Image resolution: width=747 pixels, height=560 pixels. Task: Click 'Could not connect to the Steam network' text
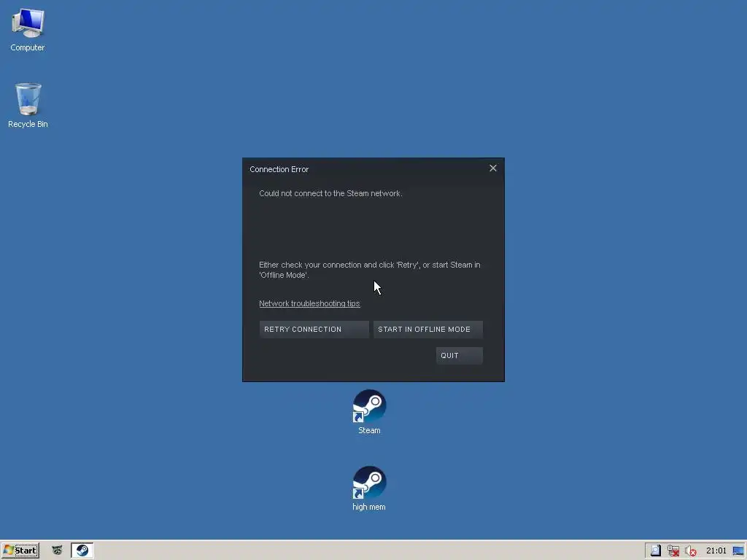point(330,193)
